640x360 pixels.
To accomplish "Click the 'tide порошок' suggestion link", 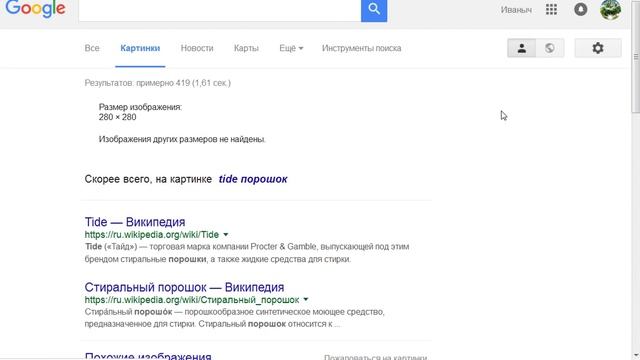I will [x=253, y=179].
